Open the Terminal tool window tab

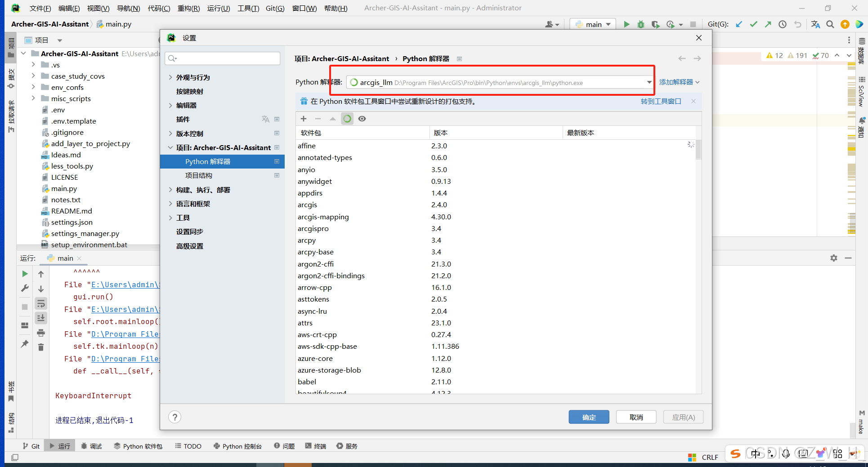(x=316, y=446)
